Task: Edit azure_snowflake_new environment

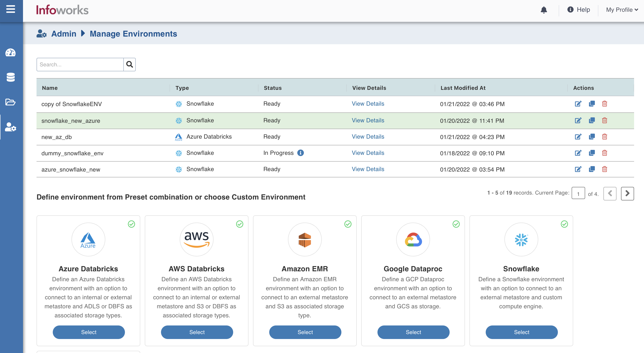Action: click(x=578, y=169)
